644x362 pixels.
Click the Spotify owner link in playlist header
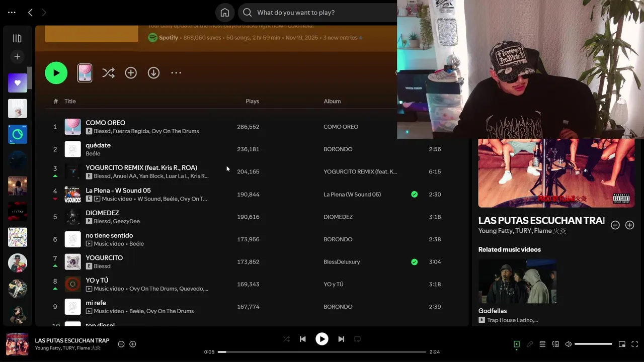click(x=169, y=38)
